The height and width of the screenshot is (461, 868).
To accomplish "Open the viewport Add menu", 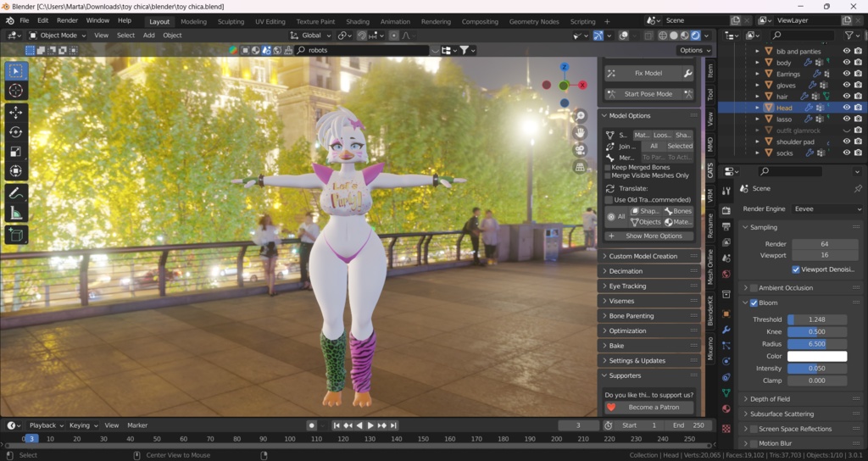I will point(149,36).
